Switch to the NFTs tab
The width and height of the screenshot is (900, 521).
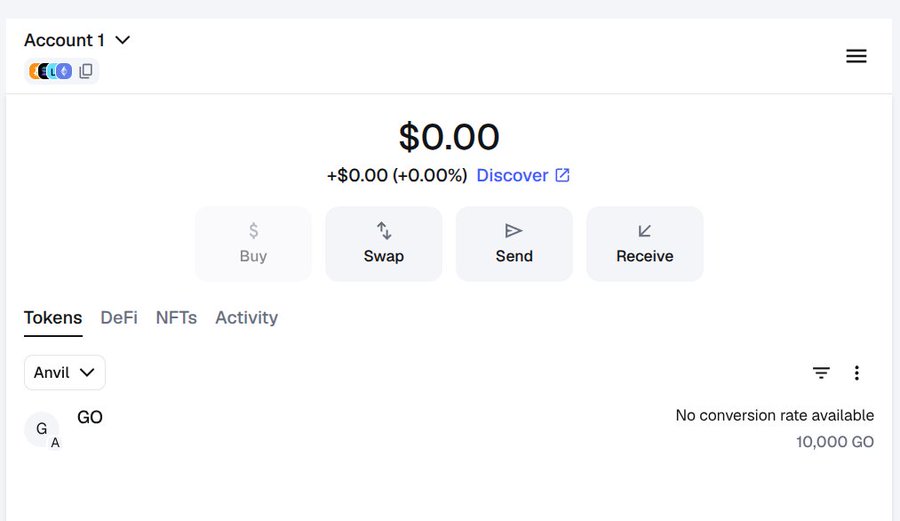[x=176, y=318]
